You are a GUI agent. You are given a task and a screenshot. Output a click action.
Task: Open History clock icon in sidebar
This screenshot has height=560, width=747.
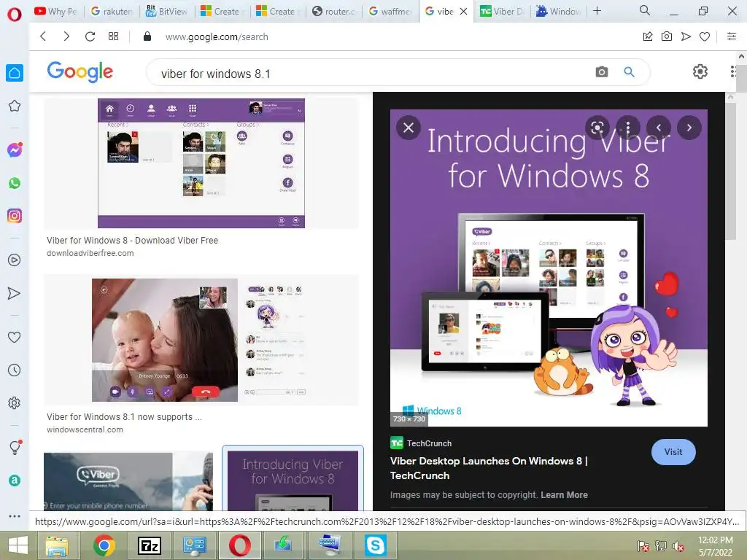pos(15,370)
